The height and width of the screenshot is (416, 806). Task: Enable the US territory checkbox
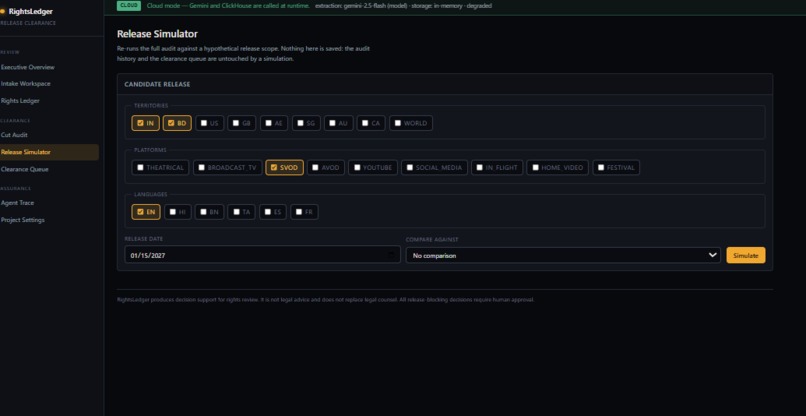(204, 123)
